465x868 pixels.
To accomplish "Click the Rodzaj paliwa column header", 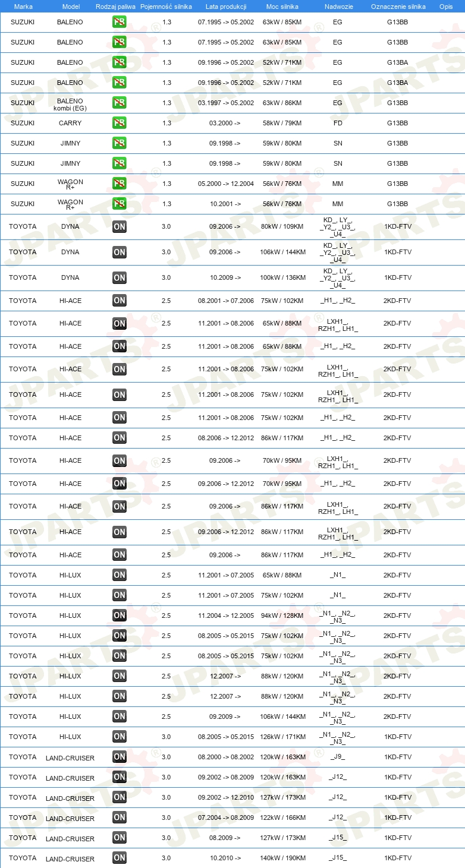I will 116,6.
